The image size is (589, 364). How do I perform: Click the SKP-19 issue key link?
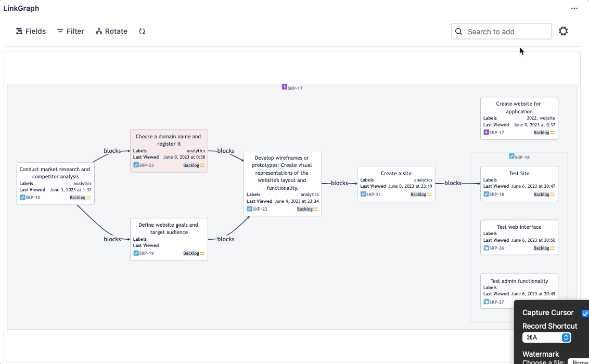point(146,253)
